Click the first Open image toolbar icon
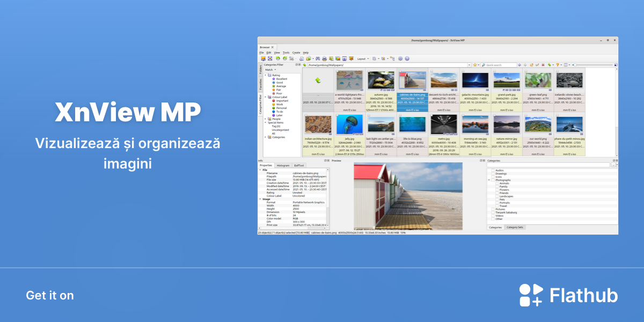Image resolution: width=644 pixels, height=322 pixels. click(263, 58)
